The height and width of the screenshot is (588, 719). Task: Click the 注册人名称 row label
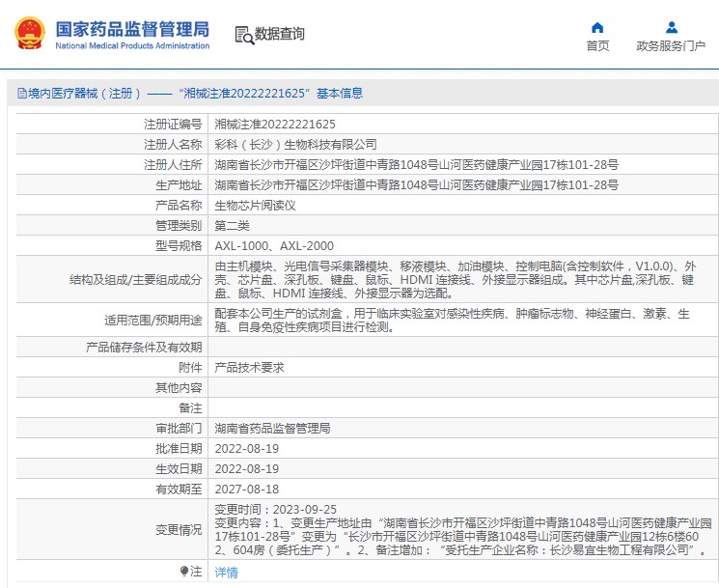[x=173, y=145]
